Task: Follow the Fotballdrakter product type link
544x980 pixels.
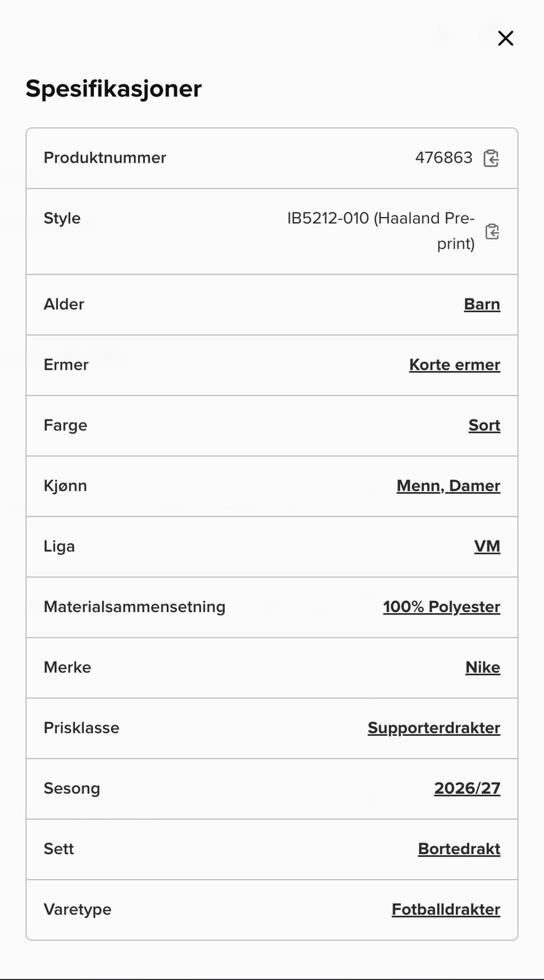Action: pyautogui.click(x=446, y=910)
